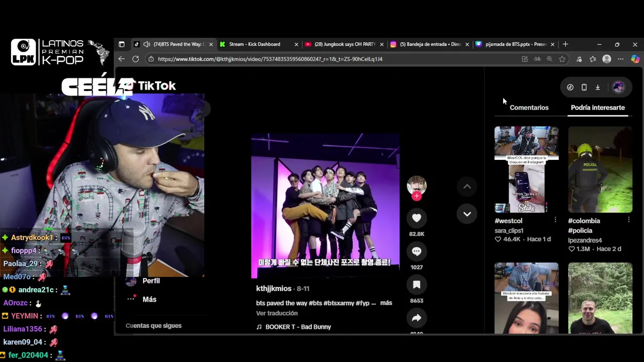Mute the TikTok tab via speaker icon
Viewport: 644px width, 362px height.
click(x=146, y=44)
